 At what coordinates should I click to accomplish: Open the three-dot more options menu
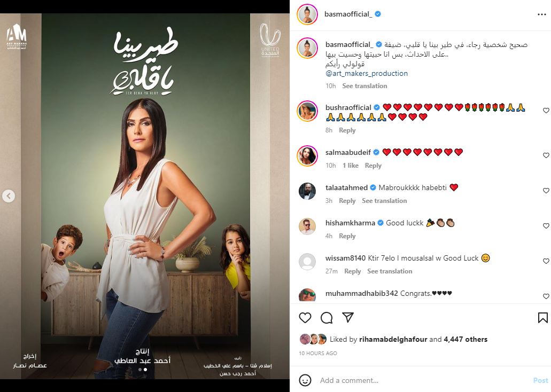[x=542, y=14]
